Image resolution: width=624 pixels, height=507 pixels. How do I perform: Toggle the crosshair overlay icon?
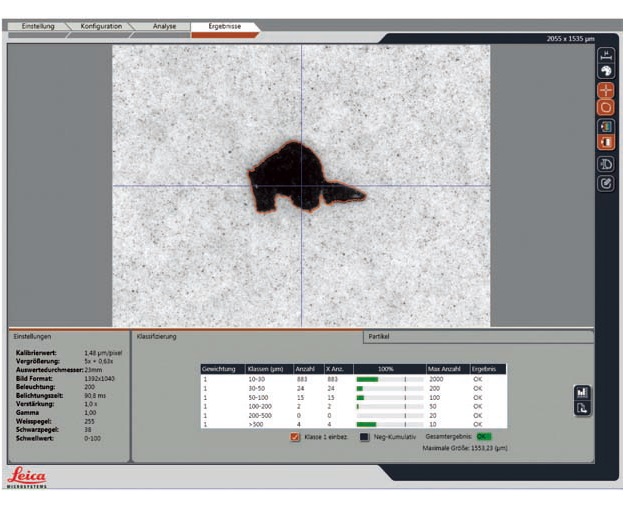pyautogui.click(x=606, y=91)
